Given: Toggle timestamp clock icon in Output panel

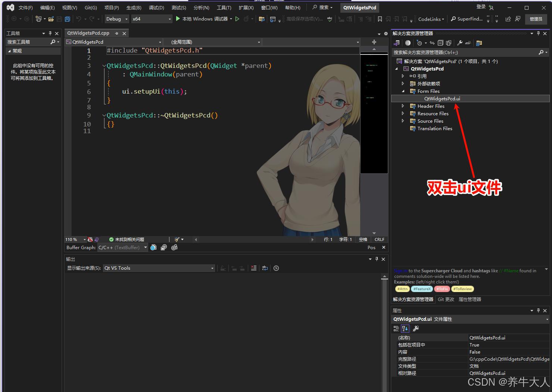Looking at the screenshot, I should click(276, 268).
